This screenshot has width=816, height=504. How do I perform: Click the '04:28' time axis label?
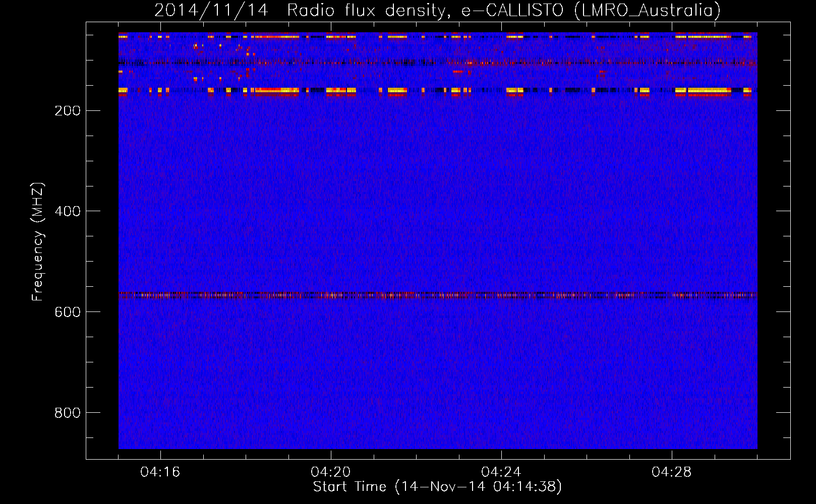pyautogui.click(x=672, y=472)
